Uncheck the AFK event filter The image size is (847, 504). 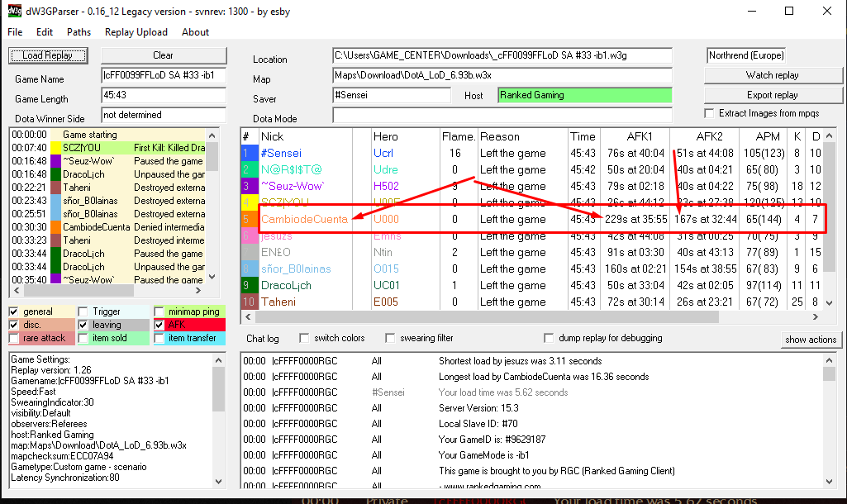click(x=159, y=325)
